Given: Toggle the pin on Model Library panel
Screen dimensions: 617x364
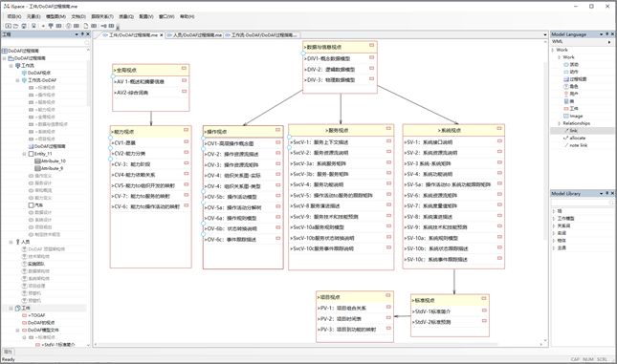Looking at the screenshot, I should [x=607, y=193].
